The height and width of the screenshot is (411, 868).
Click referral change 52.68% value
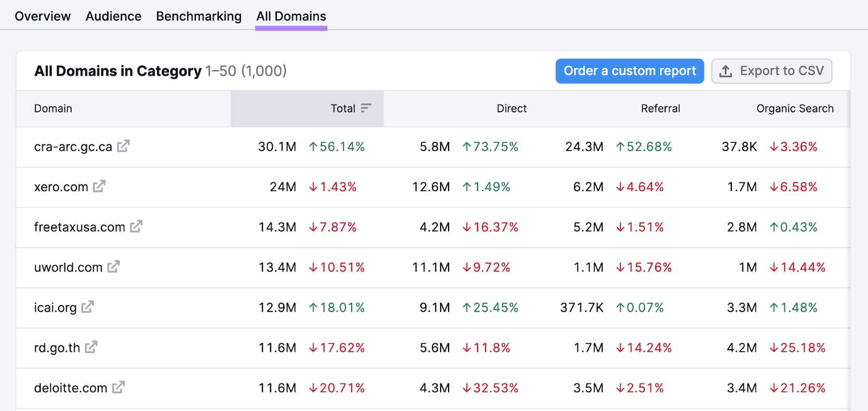(x=644, y=147)
